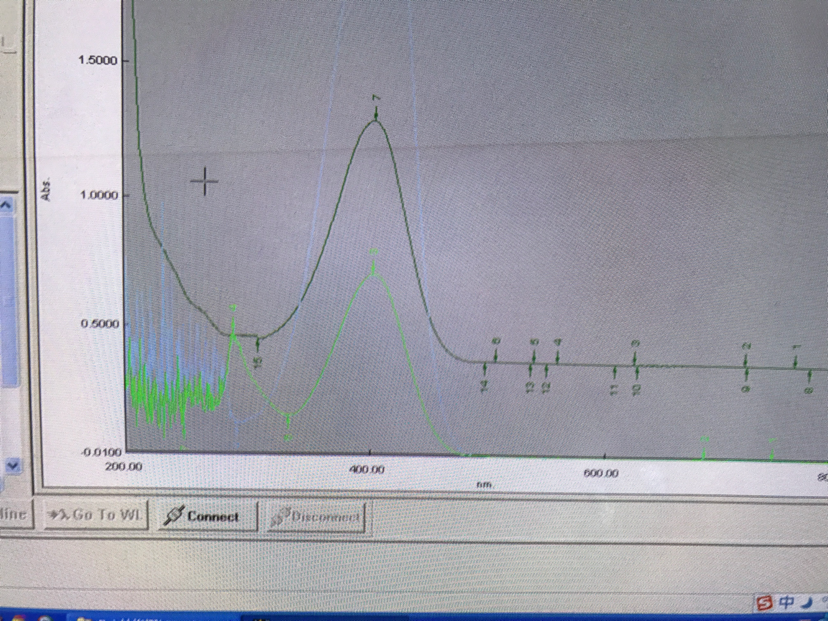Click the 1.0000 absorbance axis label
Screen dimensions: 828x621
pos(99,195)
